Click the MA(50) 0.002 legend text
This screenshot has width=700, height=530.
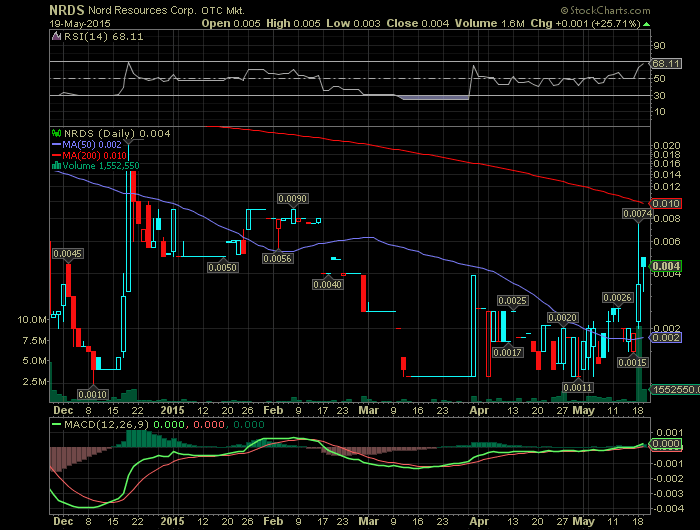point(92,144)
